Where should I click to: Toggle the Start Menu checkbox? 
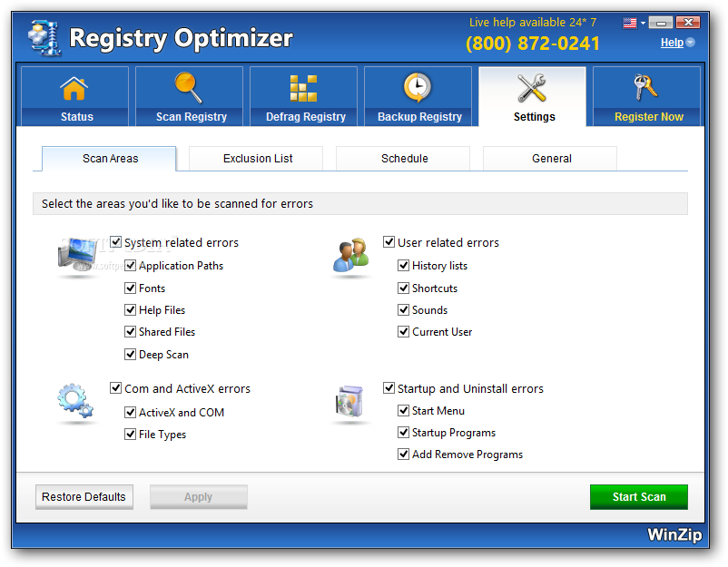click(x=404, y=411)
